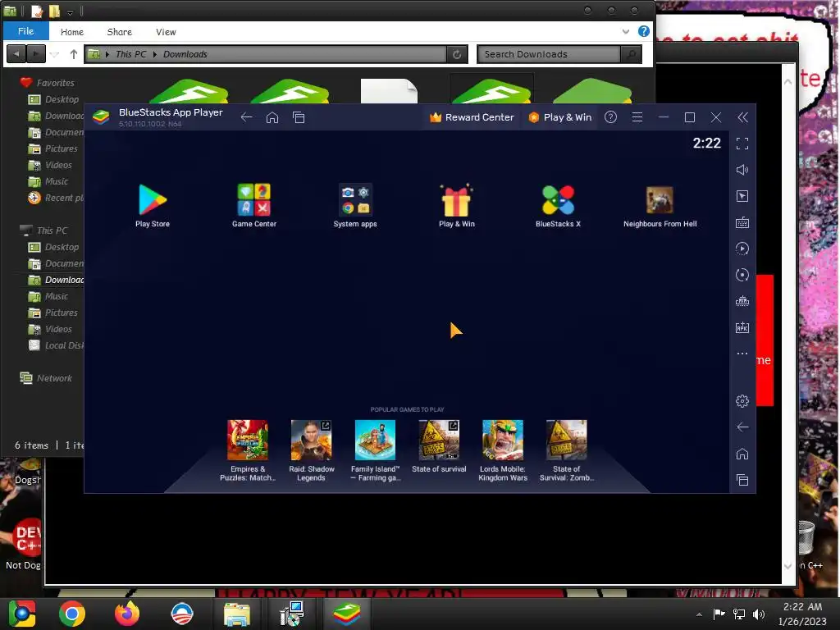Viewport: 840px width, 630px height.
Task: Click the sidebar Android home icon
Action: tap(742, 454)
